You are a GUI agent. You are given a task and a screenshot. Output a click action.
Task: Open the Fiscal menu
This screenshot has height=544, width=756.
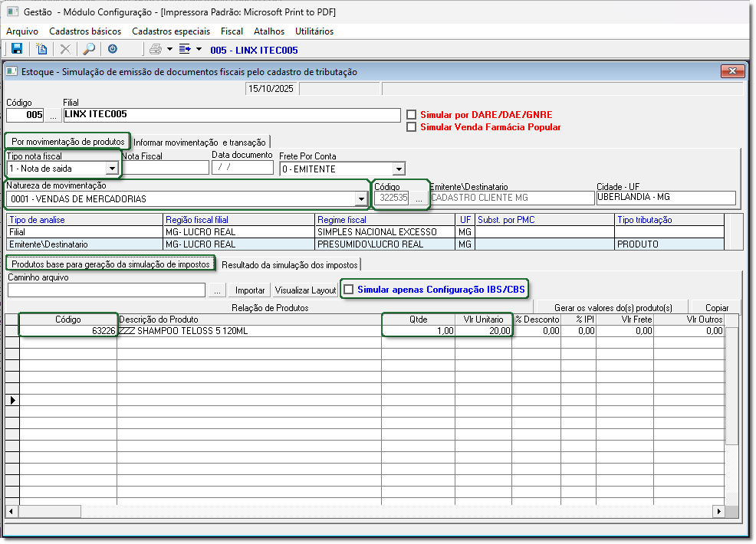[x=232, y=31]
